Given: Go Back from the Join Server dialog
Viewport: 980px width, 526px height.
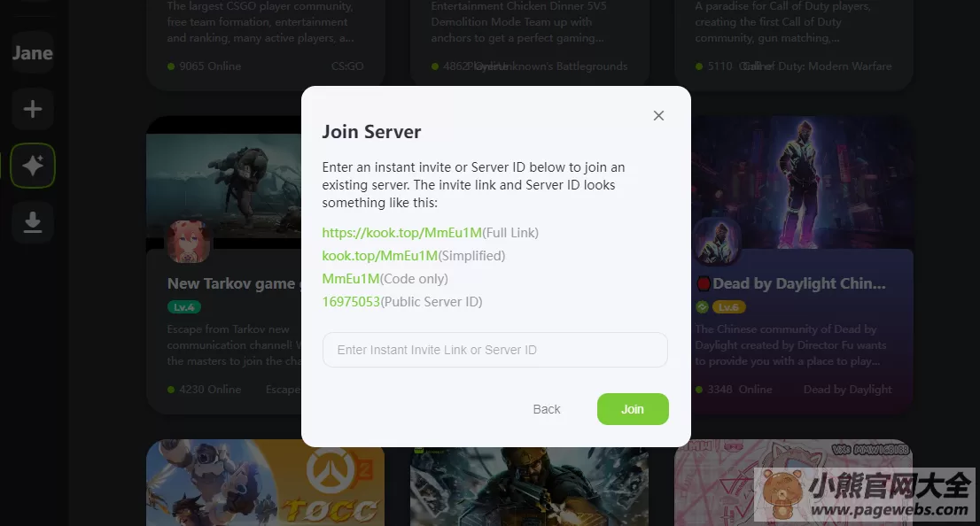Looking at the screenshot, I should (546, 409).
